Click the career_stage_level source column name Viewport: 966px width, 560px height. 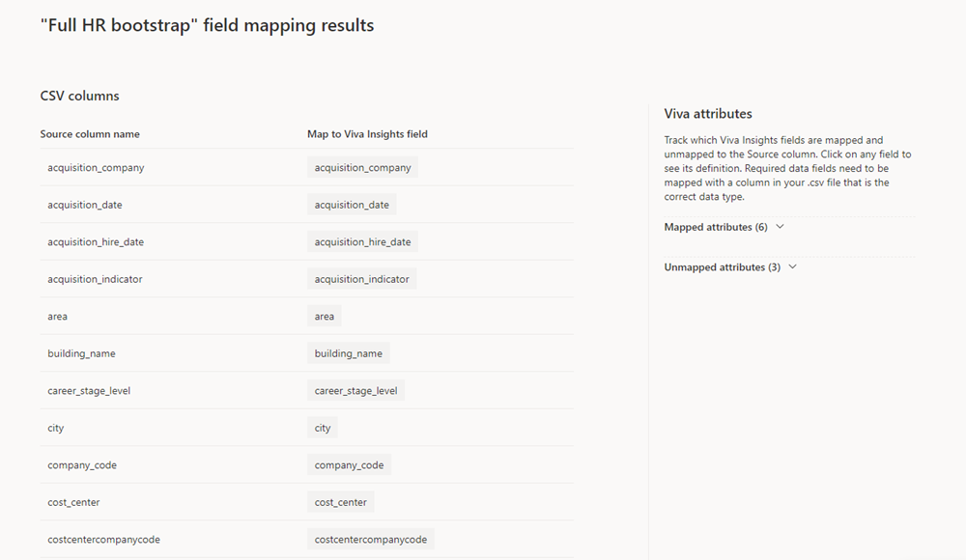(89, 391)
